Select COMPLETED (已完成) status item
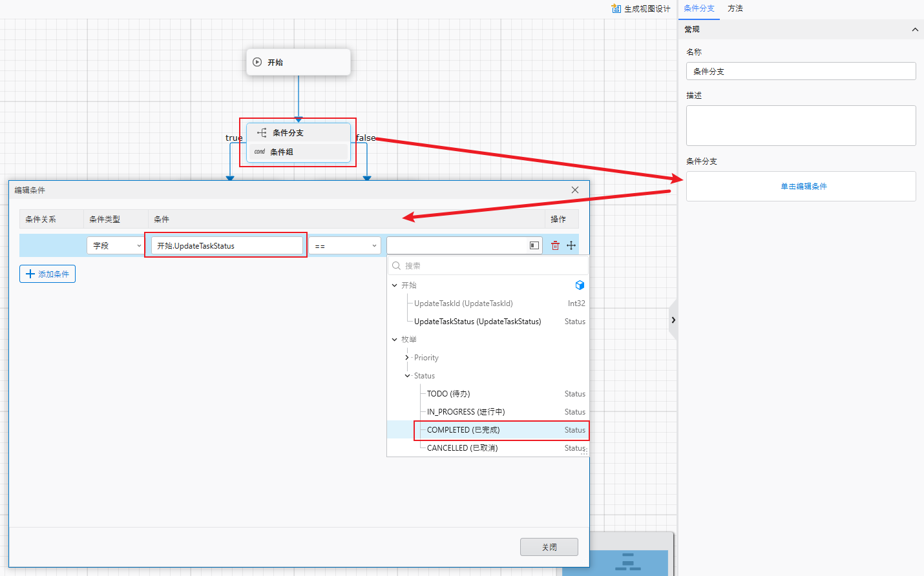Screen dimensions: 924x576 point(463,430)
